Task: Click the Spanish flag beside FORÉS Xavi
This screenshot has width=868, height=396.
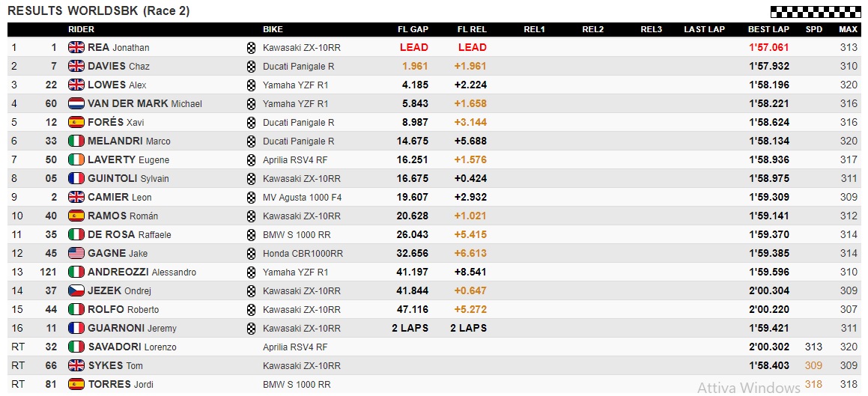Action: point(76,122)
